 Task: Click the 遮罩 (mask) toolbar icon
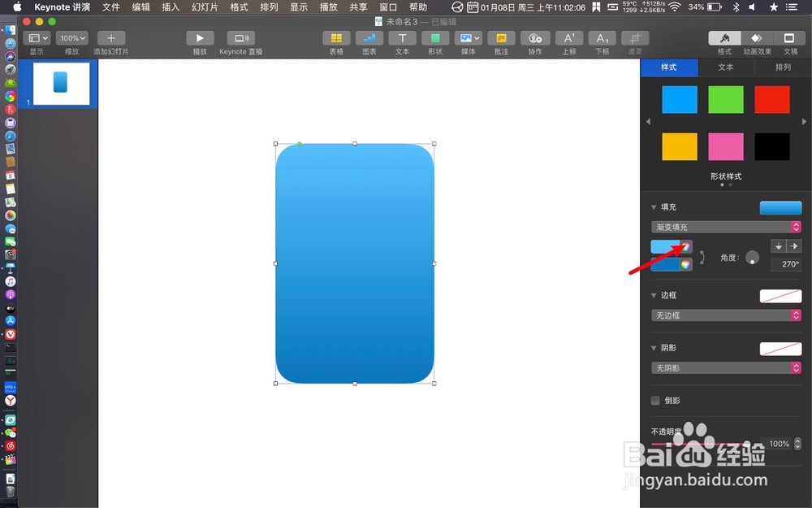click(x=635, y=38)
